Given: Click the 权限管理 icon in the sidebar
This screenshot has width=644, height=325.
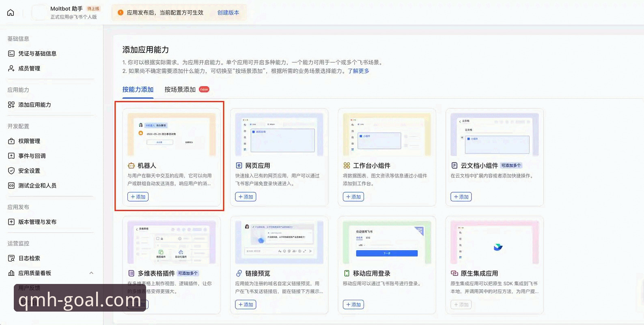Looking at the screenshot, I should pyautogui.click(x=11, y=141).
